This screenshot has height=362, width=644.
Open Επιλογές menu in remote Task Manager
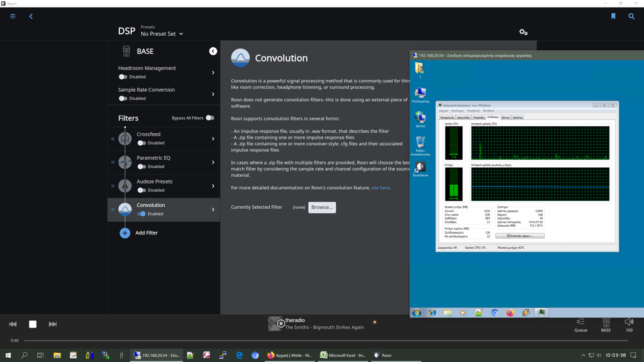pyautogui.click(x=457, y=111)
